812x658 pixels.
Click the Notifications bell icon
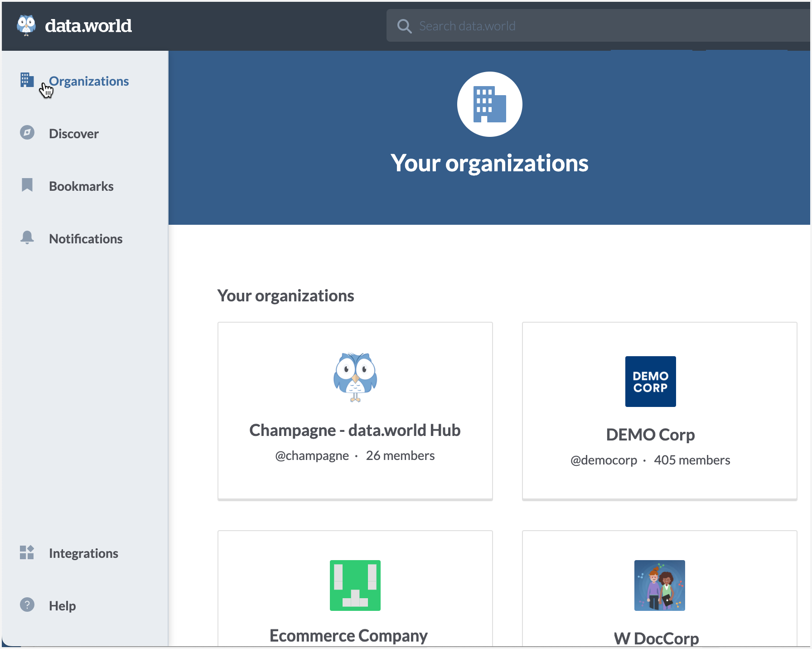coord(27,237)
